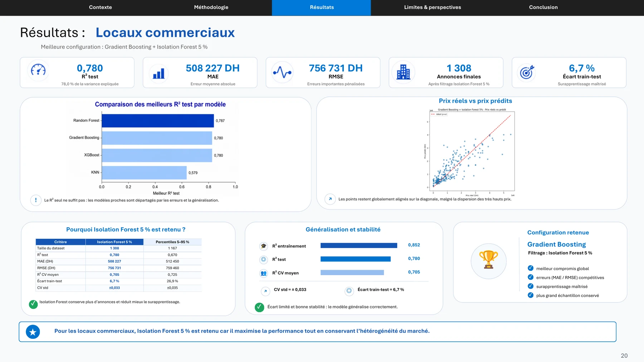Image resolution: width=644 pixels, height=362 pixels.
Task: Select the Résultats tab
Action: click(322, 8)
